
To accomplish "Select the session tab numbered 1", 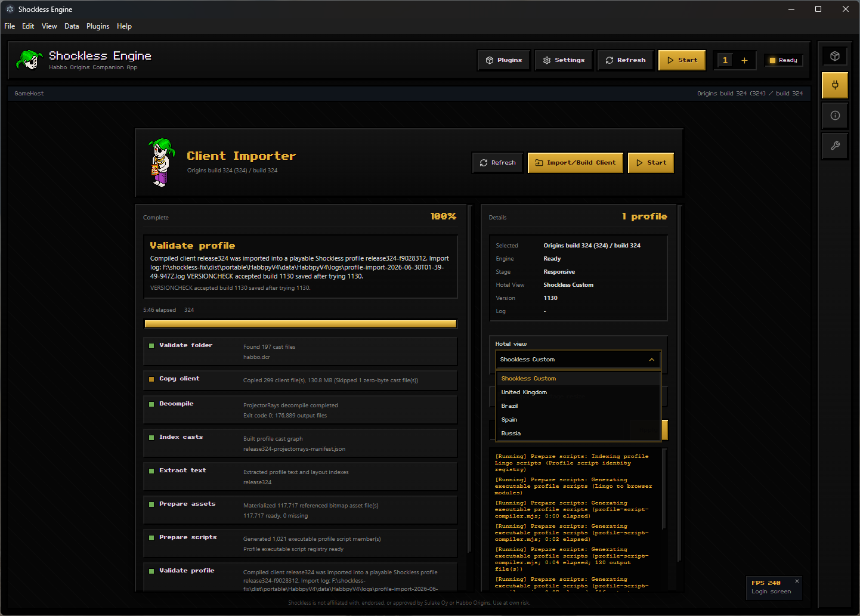I will [x=725, y=60].
